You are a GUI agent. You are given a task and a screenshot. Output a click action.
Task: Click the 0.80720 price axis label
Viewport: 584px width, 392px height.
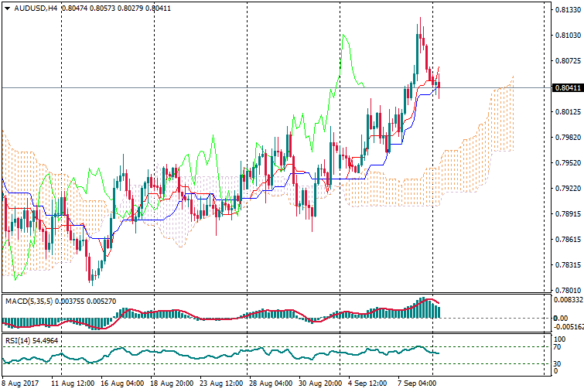pos(567,60)
